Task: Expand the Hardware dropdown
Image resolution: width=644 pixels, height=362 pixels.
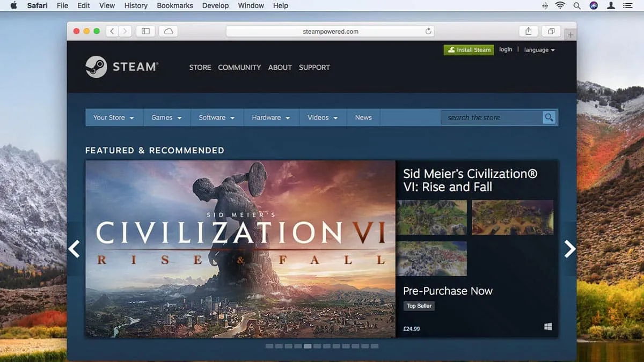Action: (x=271, y=117)
